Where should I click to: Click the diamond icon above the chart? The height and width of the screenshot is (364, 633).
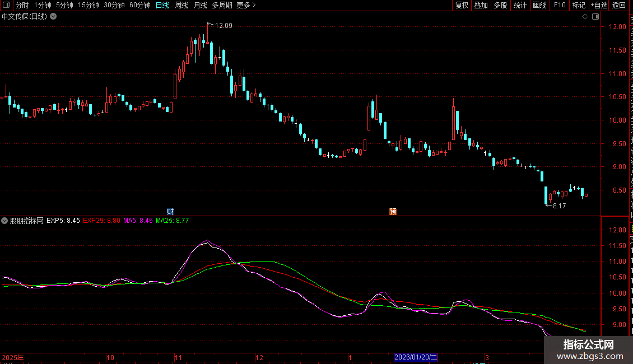pyautogui.click(x=585, y=17)
